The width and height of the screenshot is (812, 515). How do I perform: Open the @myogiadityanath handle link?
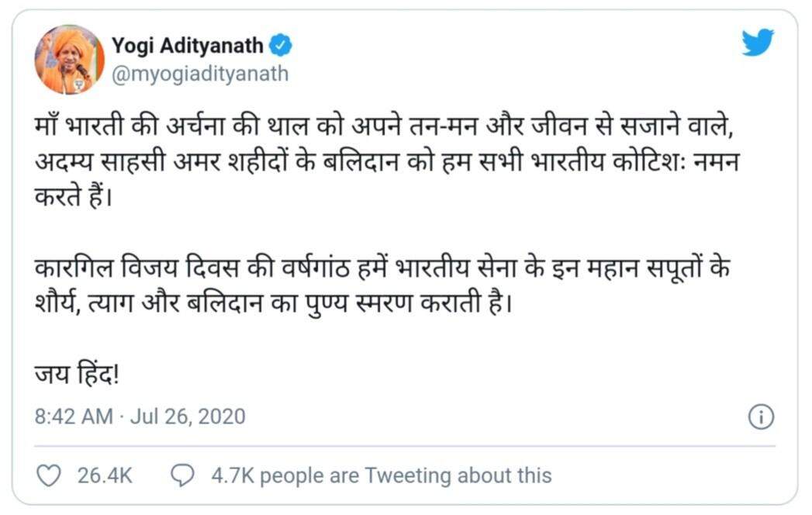[200, 74]
